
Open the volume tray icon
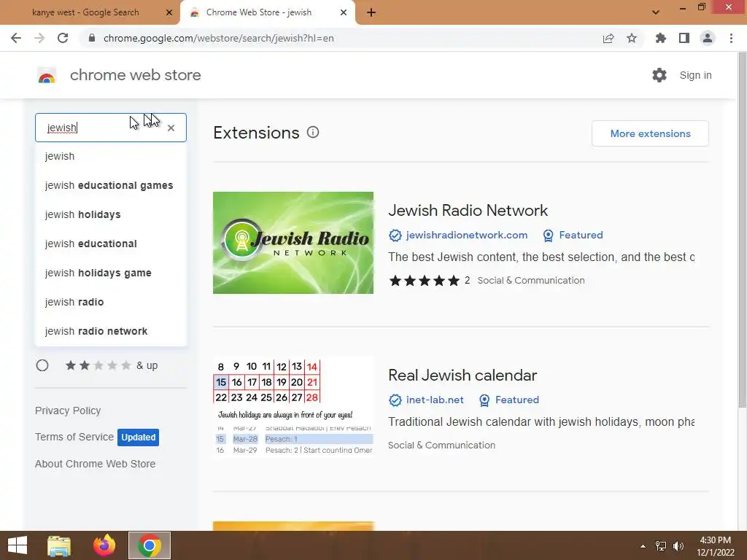678,546
